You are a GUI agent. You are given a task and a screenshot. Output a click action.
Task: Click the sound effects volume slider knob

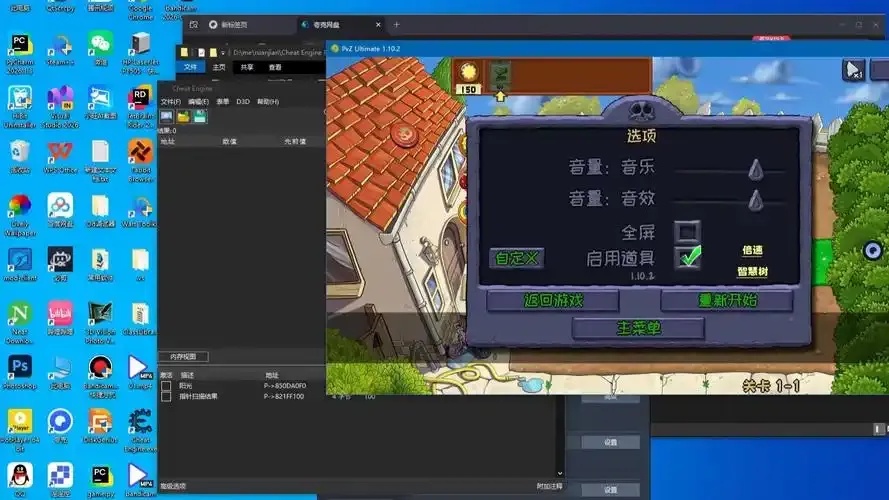pos(755,200)
